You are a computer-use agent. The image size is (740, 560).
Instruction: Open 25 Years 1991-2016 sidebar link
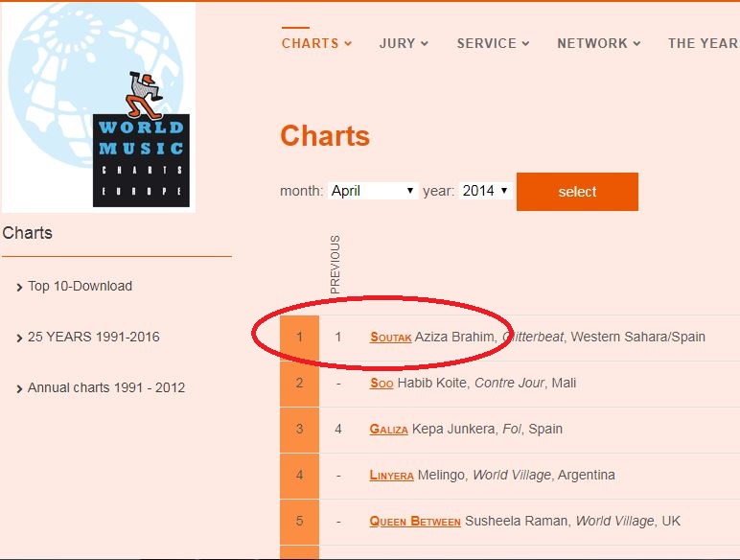tap(93, 337)
